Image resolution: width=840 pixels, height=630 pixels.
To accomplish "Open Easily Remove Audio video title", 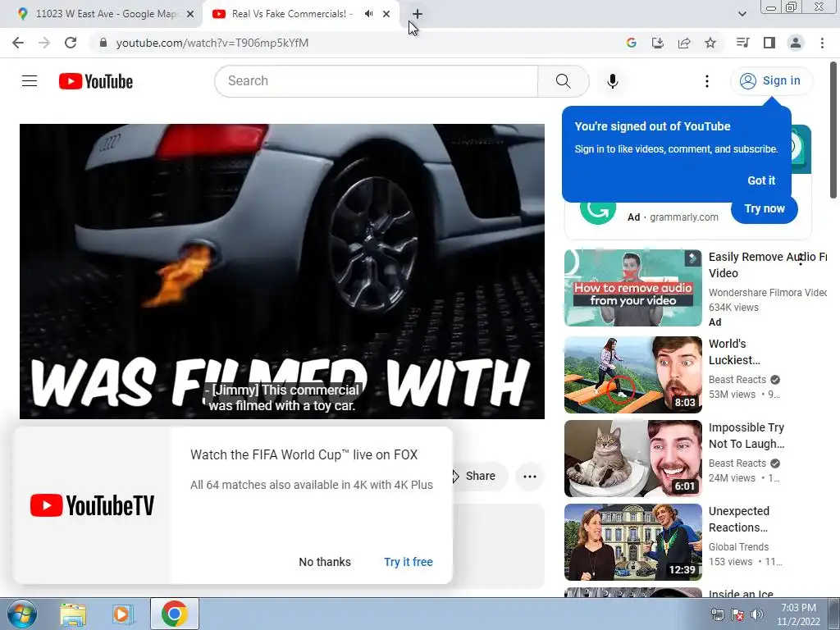I will pyautogui.click(x=767, y=265).
